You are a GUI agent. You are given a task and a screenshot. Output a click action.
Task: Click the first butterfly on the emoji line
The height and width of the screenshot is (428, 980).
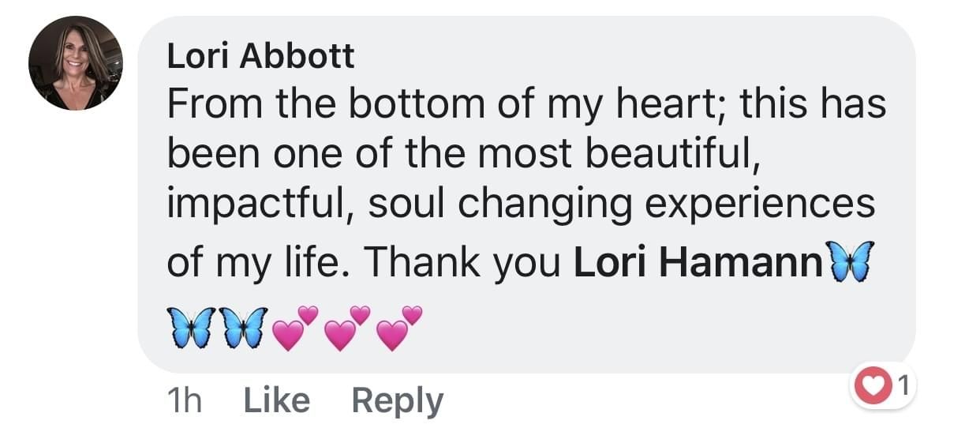[191, 329]
